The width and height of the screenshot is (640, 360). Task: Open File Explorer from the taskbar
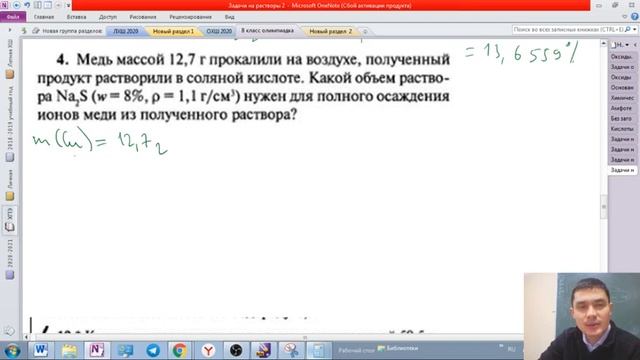point(69,351)
